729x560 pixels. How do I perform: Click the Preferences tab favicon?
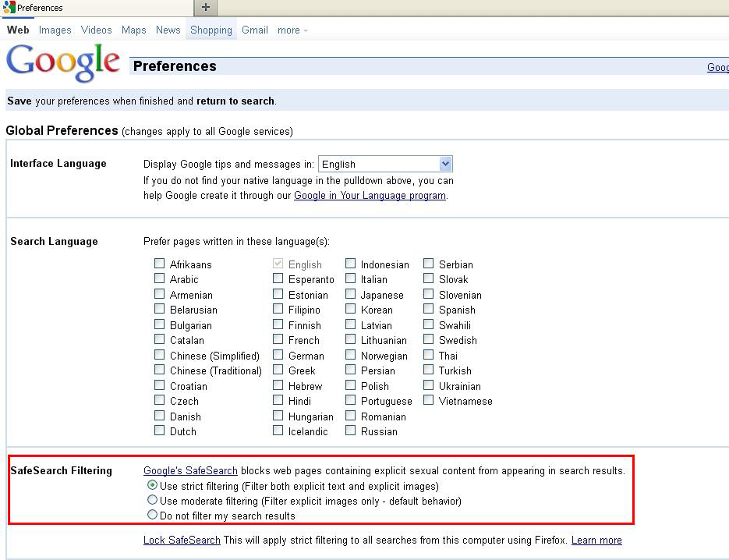[x=9, y=8]
